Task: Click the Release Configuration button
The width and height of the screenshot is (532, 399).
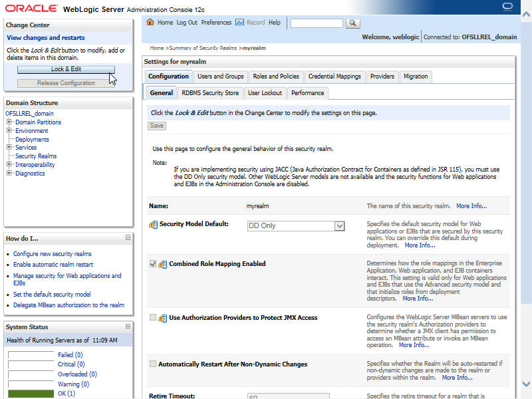Action: point(66,83)
